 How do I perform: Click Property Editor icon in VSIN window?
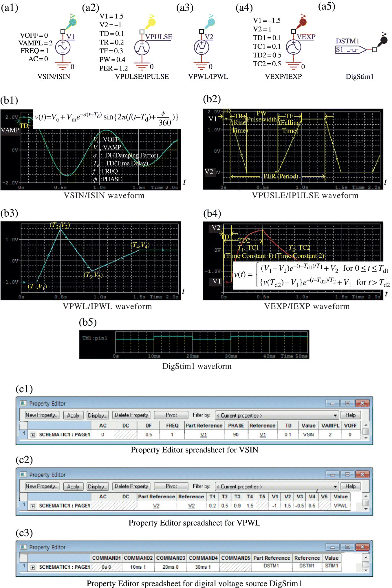23,403
